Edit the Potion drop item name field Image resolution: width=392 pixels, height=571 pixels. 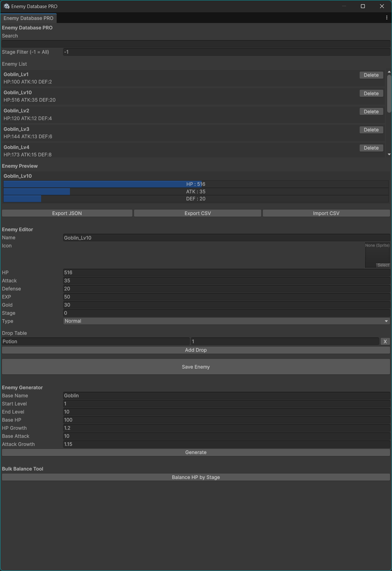(x=95, y=341)
